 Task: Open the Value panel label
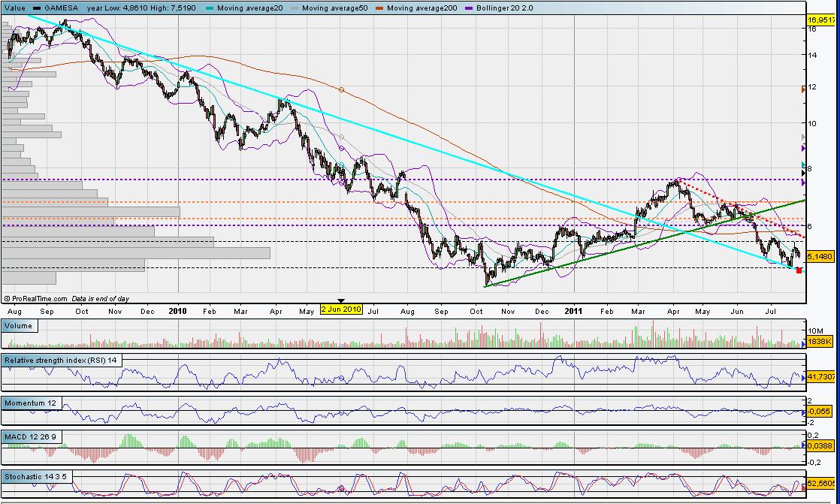pos(14,8)
